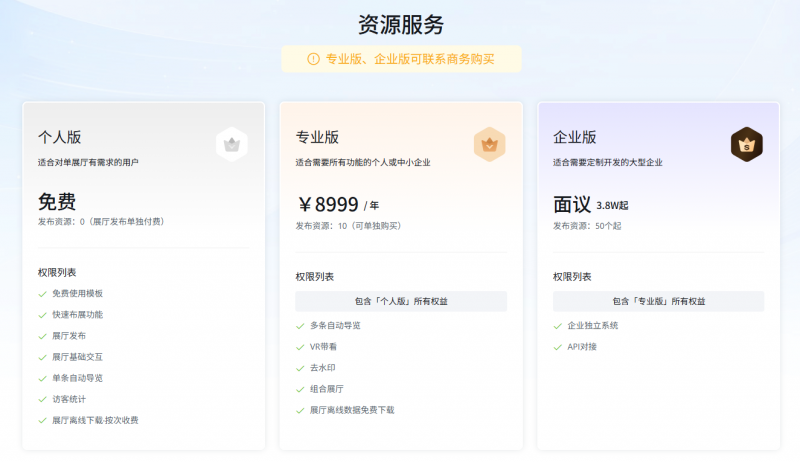The height and width of the screenshot is (462, 800).
Task: Click the 面议 price text
Action: click(572, 204)
